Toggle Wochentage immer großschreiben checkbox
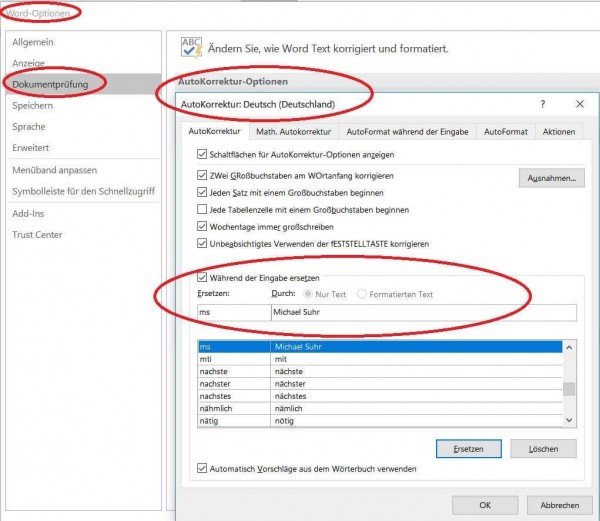Image resolution: width=600 pixels, height=521 pixels. (x=202, y=226)
